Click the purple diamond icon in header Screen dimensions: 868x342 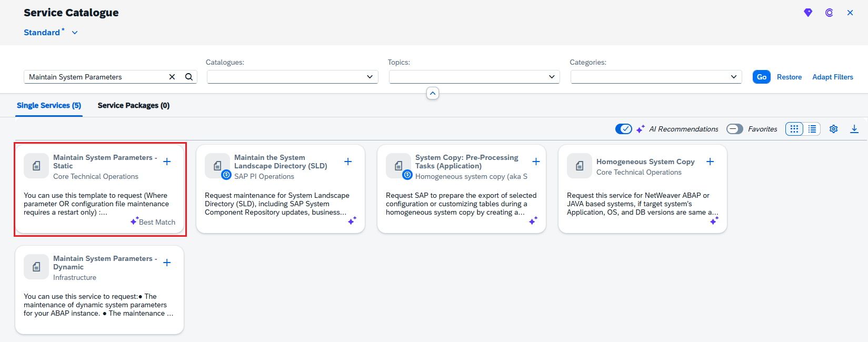click(808, 13)
